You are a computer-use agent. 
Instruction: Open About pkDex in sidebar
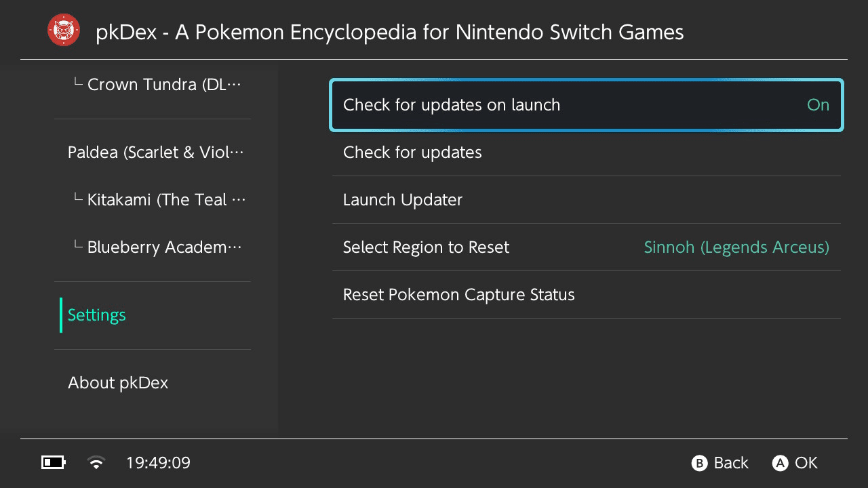pos(153,383)
